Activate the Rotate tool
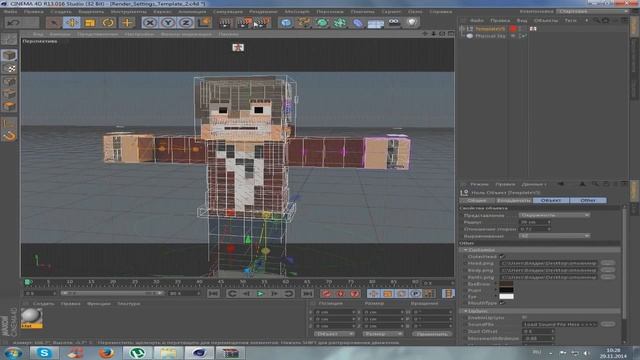 [108, 23]
